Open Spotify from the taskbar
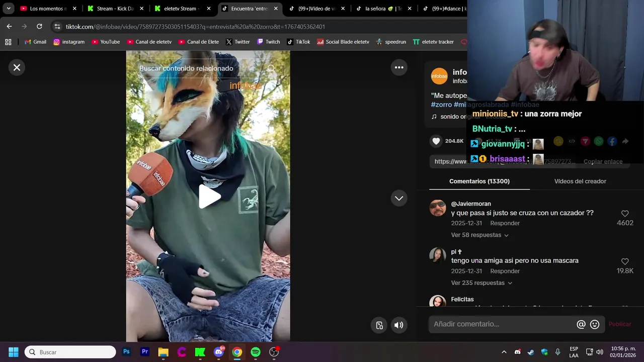644x362 pixels. [x=256, y=352]
